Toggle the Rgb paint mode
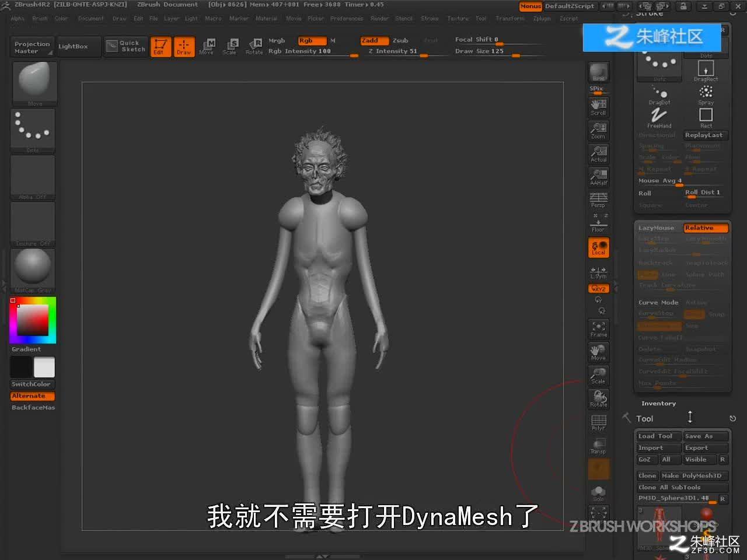 [x=312, y=41]
